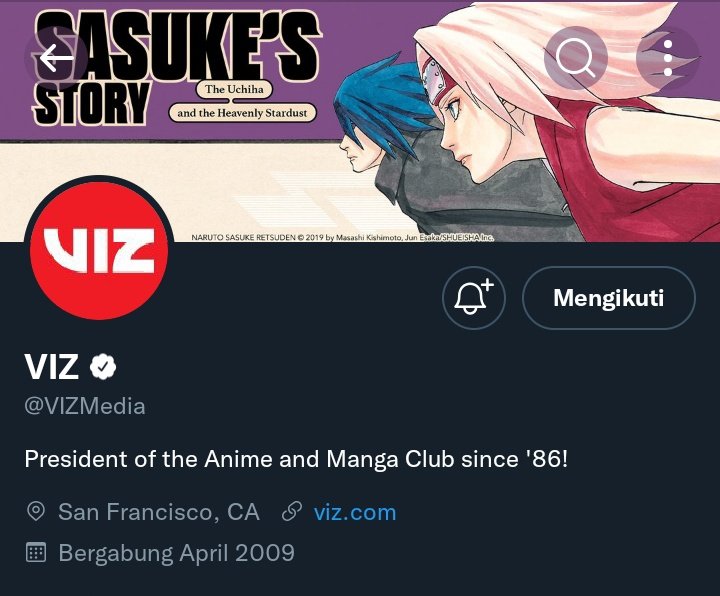
Task: Go back using the arrow icon
Action: pos(56,58)
